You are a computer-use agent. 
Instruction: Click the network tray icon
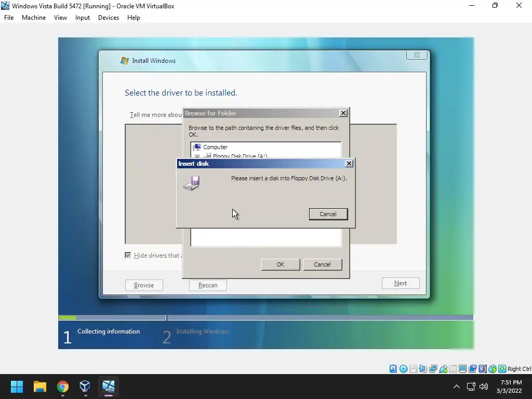click(471, 387)
